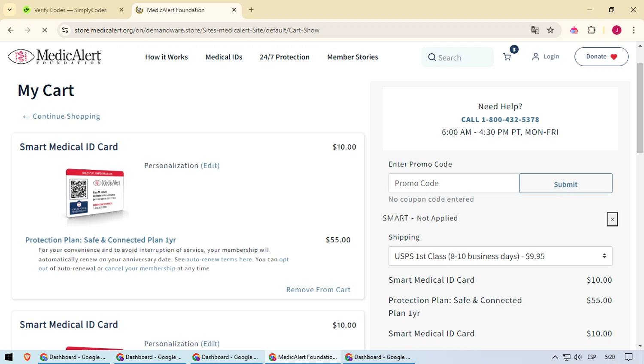Click the MedicAlert Foundation logo
Image resolution: width=644 pixels, height=364 pixels.
click(55, 56)
